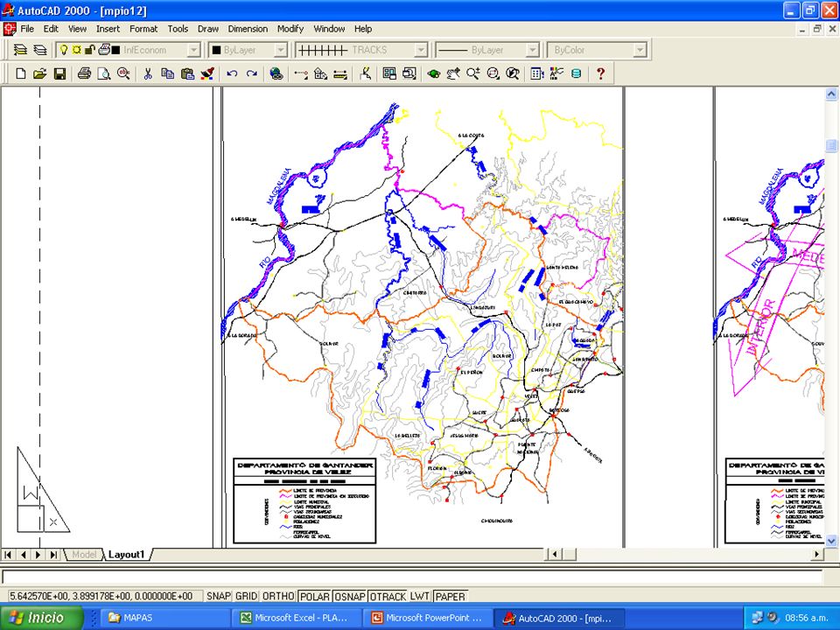The width and height of the screenshot is (840, 630).
Task: Click the Windows Inicio start button
Action: click(x=41, y=618)
